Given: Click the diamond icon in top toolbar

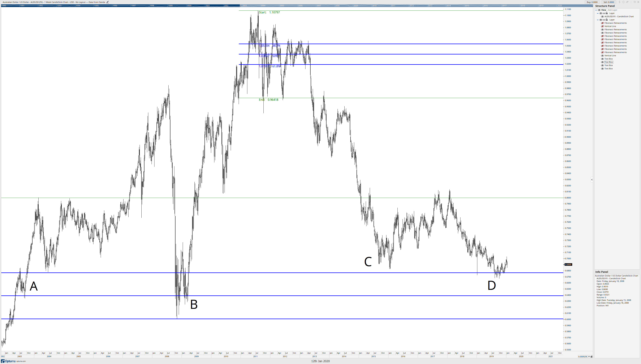Looking at the screenshot, I should tap(623, 2).
